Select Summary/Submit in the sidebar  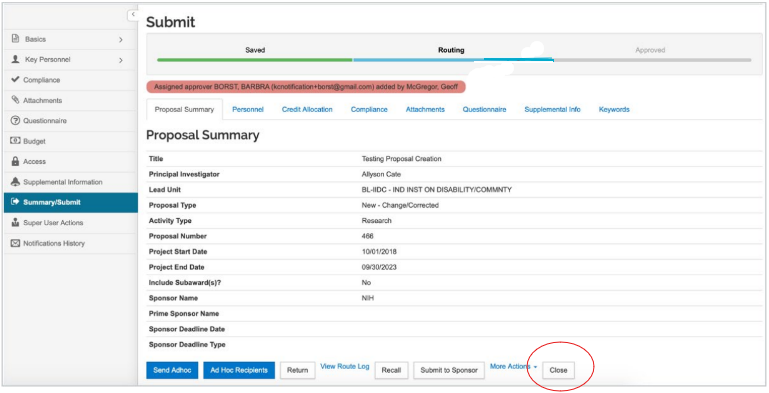coord(71,203)
